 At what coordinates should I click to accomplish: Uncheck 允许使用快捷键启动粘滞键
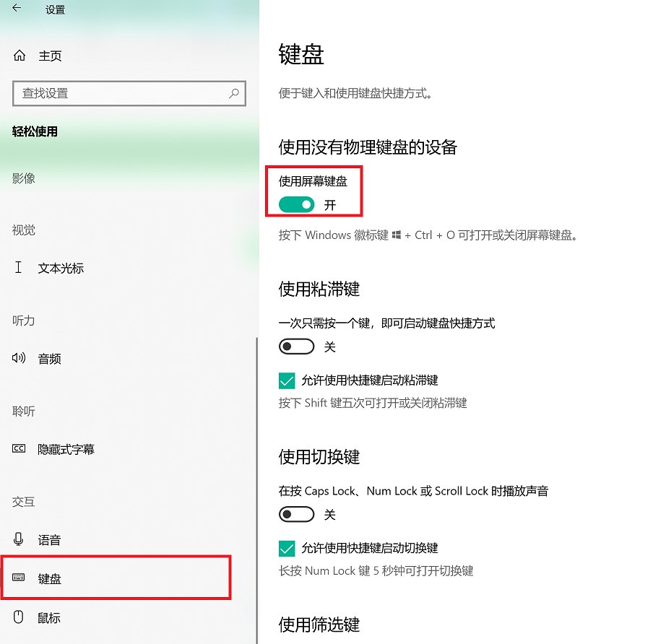288,380
